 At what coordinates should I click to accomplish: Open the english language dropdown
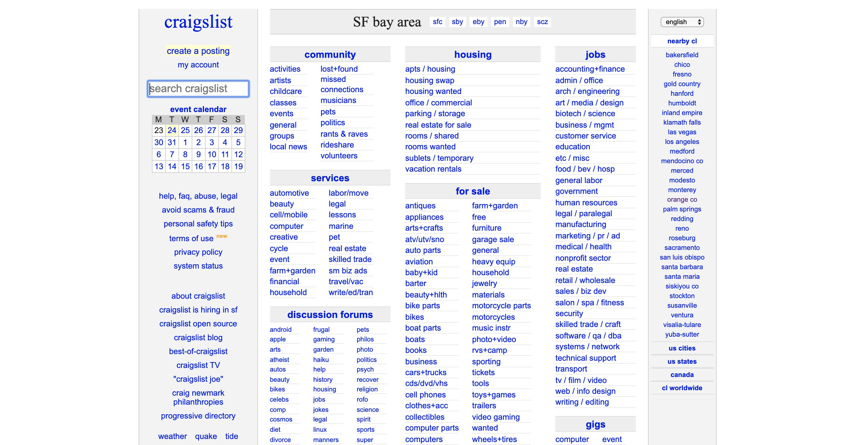coord(682,22)
